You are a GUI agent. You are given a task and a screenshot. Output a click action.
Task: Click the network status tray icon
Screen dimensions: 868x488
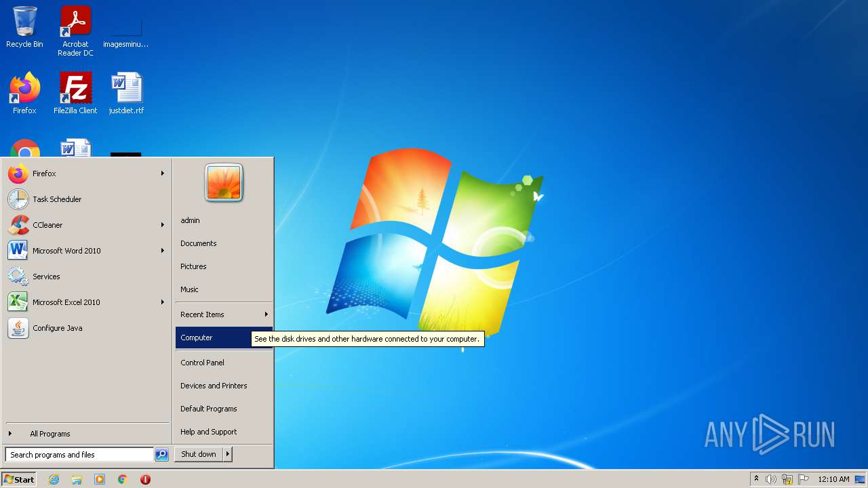coord(787,479)
